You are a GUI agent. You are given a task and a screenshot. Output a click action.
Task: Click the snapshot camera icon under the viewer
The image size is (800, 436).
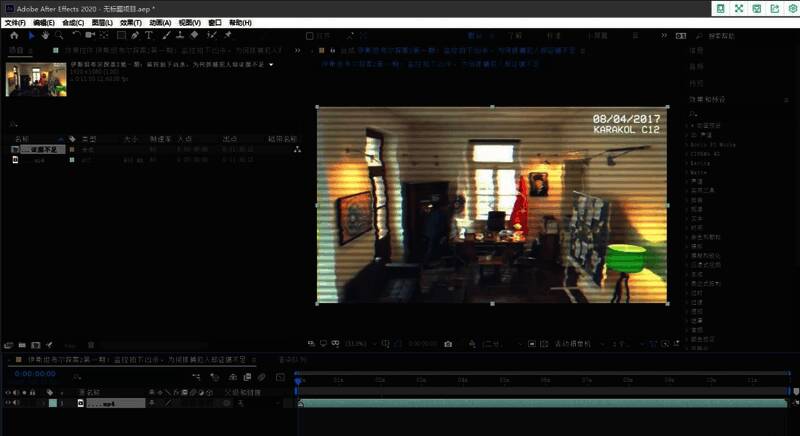pos(447,344)
